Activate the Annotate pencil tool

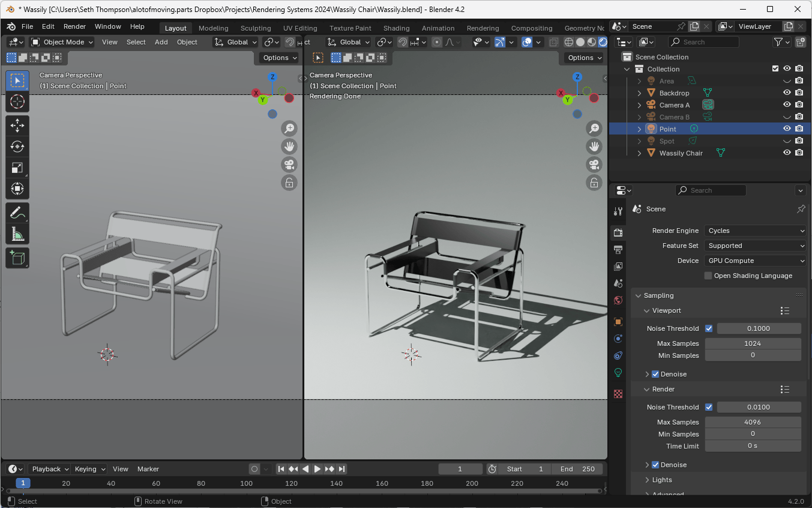click(x=17, y=213)
